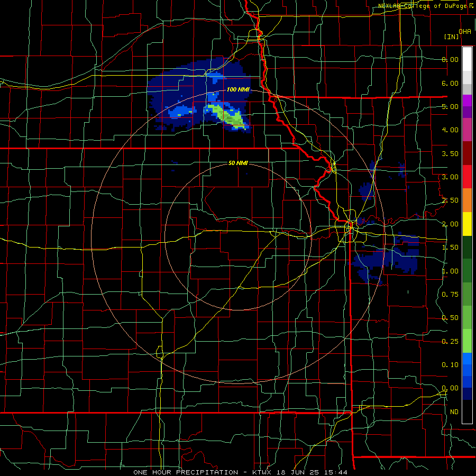476x476 pixels.
Task: Pick the bright magenta legend swatch
Action: (x=467, y=100)
